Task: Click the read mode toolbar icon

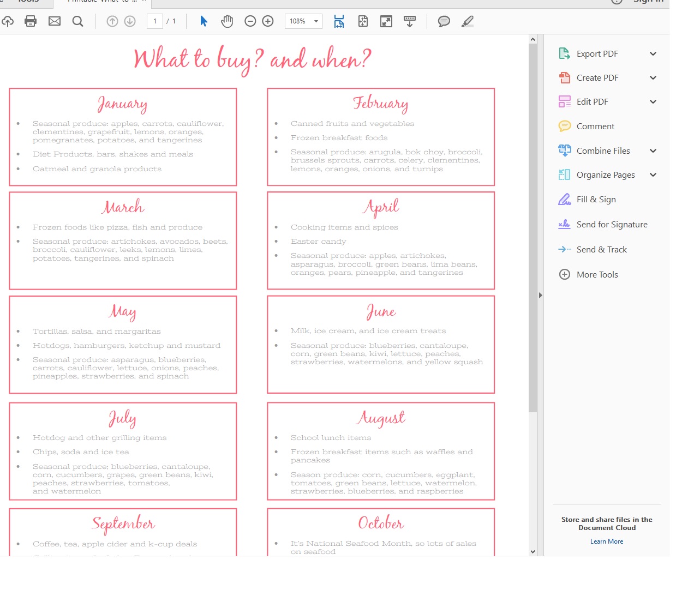Action: coord(410,21)
